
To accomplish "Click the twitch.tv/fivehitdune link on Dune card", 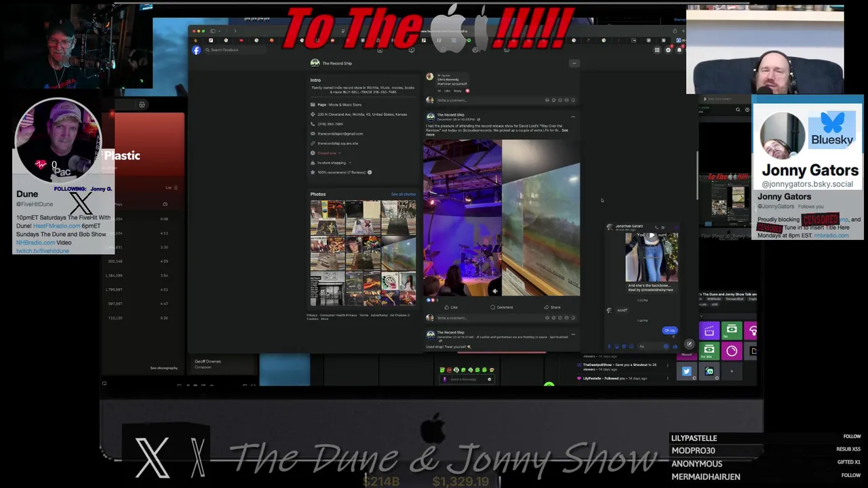I will pyautogui.click(x=43, y=251).
